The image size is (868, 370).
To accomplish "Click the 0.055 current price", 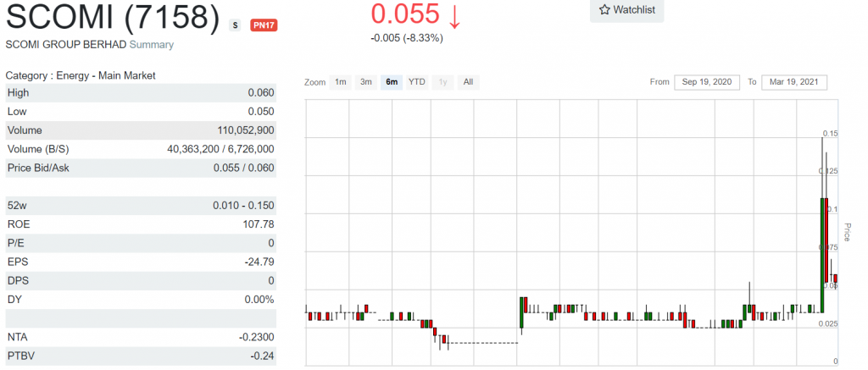I will click(405, 14).
